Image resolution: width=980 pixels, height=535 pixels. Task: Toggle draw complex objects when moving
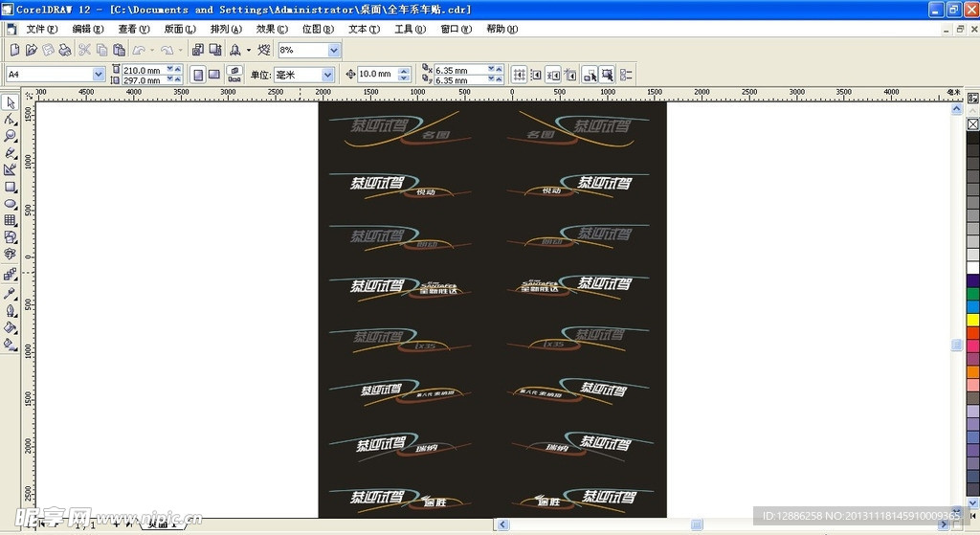click(x=590, y=75)
